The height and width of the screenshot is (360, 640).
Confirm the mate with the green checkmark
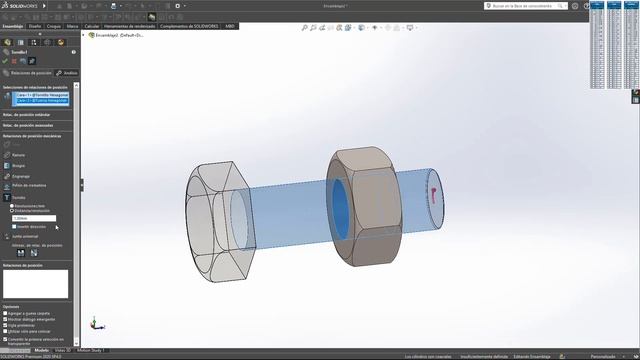pyautogui.click(x=5, y=61)
